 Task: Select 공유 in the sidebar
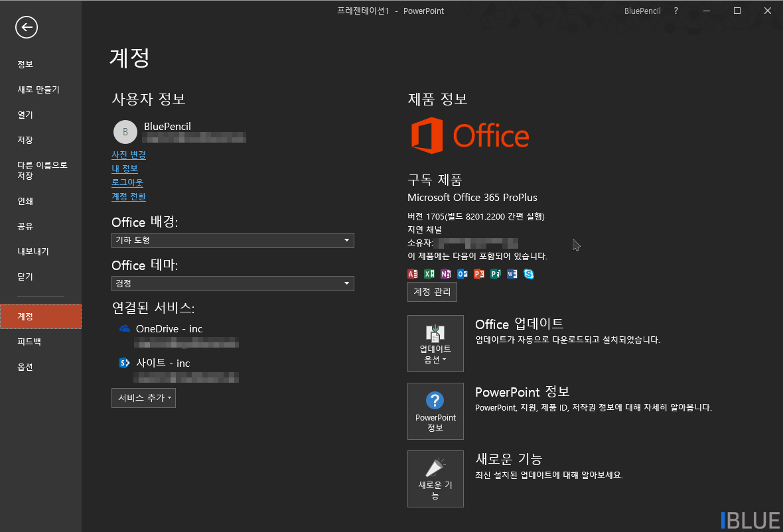tap(40, 226)
